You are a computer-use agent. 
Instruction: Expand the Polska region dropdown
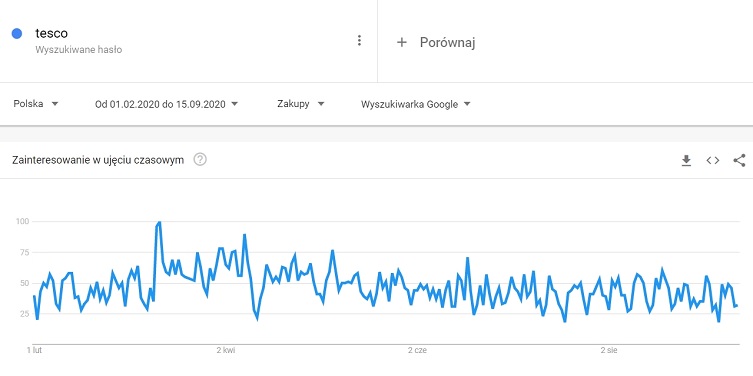[x=36, y=104]
